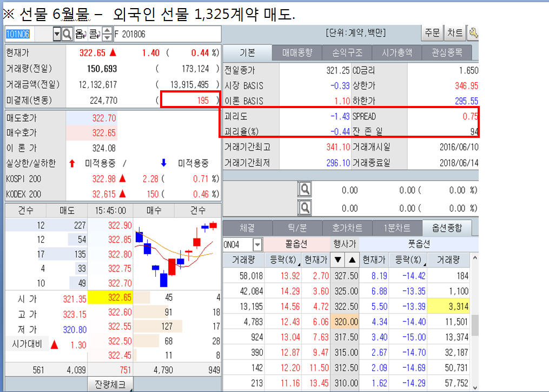Click the upper magnifier icon in the quote panel

point(305,188)
